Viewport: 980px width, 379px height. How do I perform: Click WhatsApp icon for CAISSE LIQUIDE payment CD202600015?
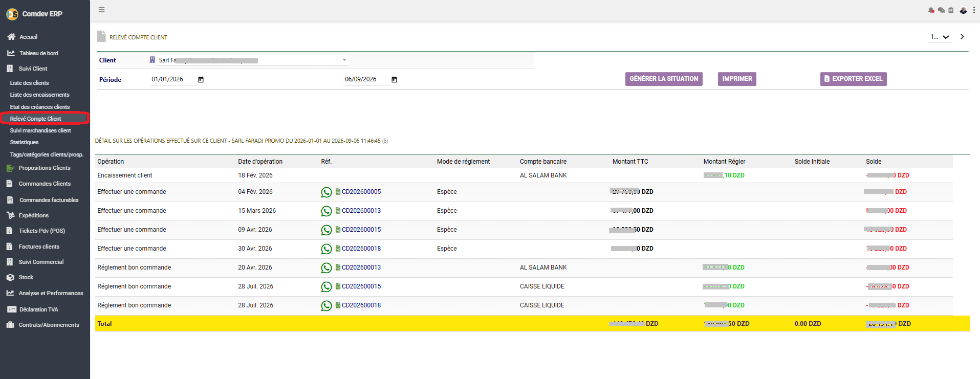(326, 287)
